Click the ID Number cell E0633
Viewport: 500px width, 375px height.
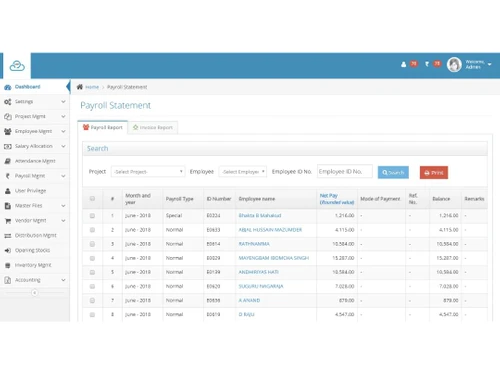pos(213,230)
